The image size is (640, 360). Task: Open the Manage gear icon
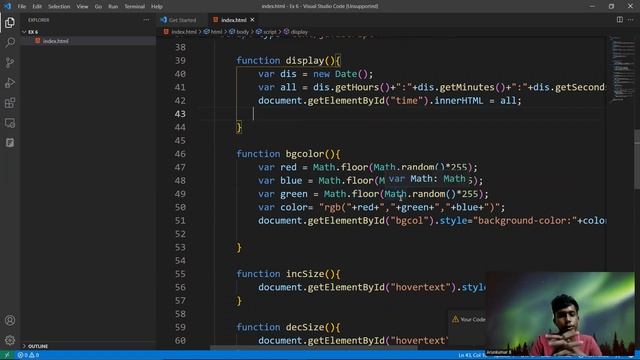[x=10, y=340]
